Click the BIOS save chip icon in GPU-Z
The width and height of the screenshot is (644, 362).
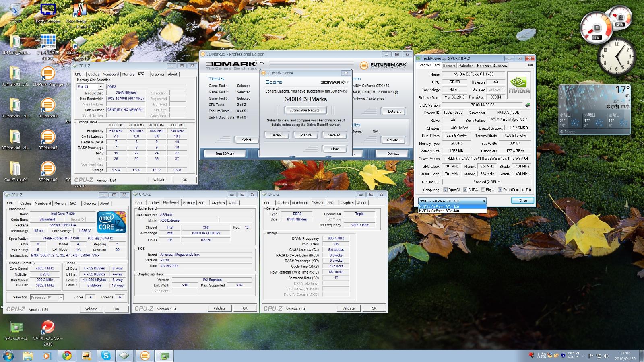pos(528,105)
